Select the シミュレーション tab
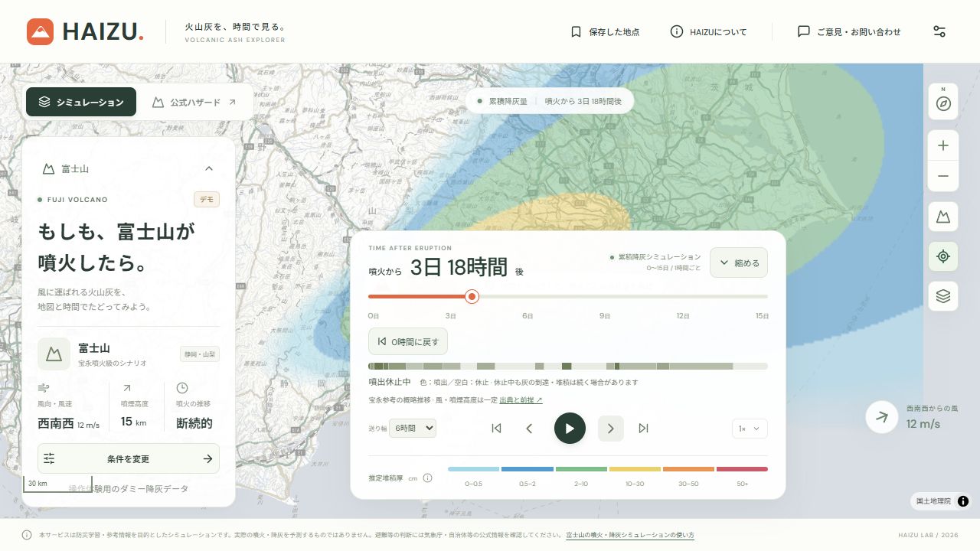 tap(81, 102)
